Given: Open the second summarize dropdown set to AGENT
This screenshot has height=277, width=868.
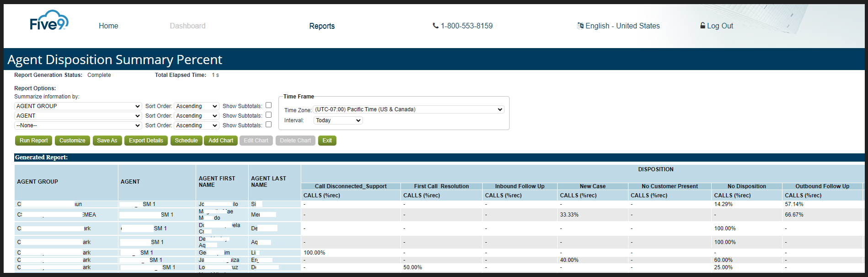Looking at the screenshot, I should click(78, 116).
